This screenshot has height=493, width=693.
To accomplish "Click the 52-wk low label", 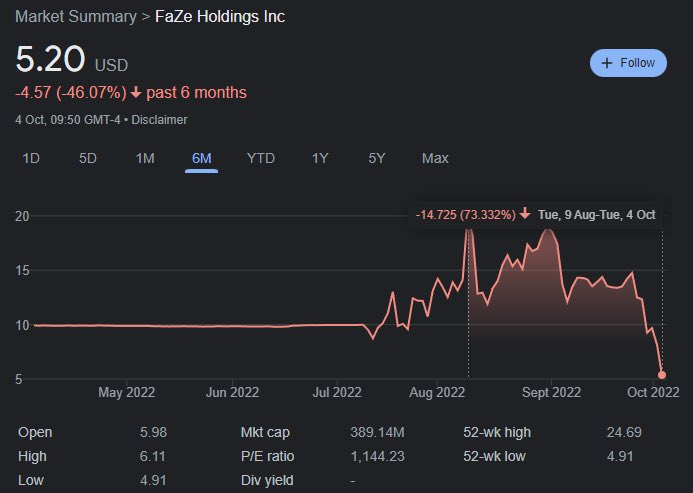I will click(494, 456).
